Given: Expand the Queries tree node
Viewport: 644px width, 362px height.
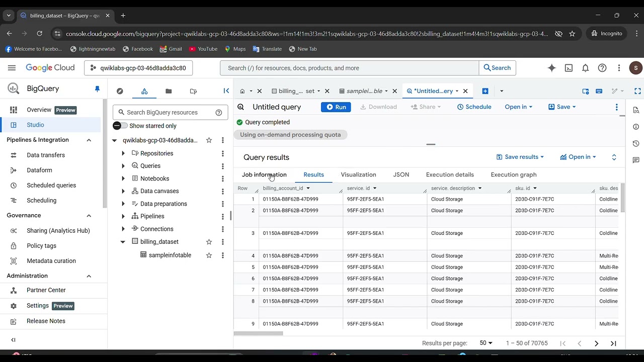Looking at the screenshot, I should [123, 166].
